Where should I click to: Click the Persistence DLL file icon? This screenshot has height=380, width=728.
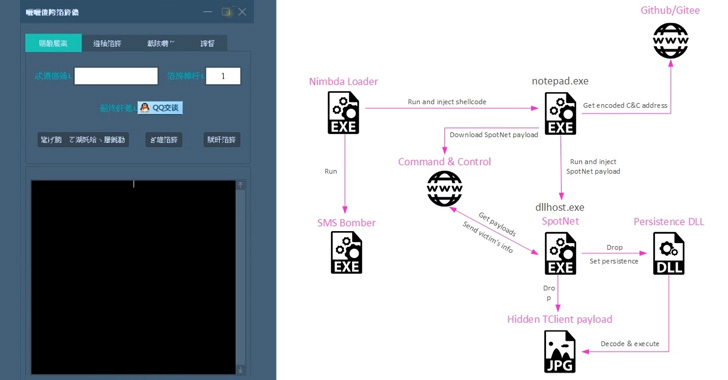[669, 254]
